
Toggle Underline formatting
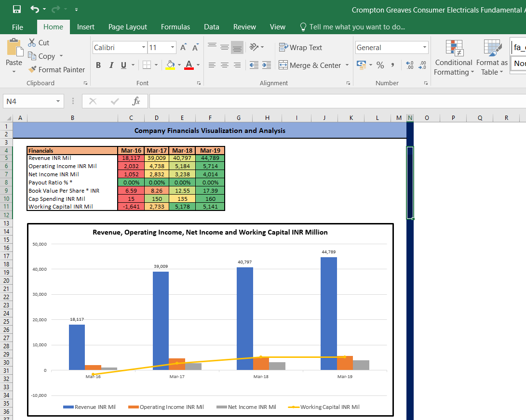[x=124, y=65]
